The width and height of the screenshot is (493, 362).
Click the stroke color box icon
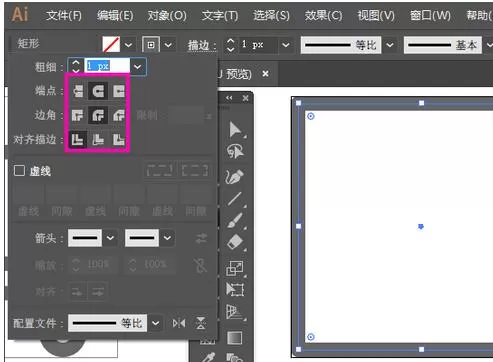click(151, 45)
